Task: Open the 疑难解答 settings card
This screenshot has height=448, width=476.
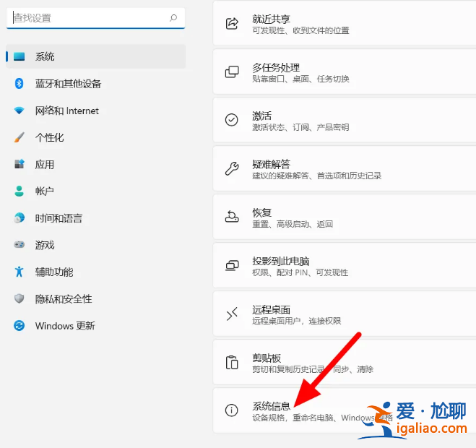Action: pyautogui.click(x=345, y=168)
